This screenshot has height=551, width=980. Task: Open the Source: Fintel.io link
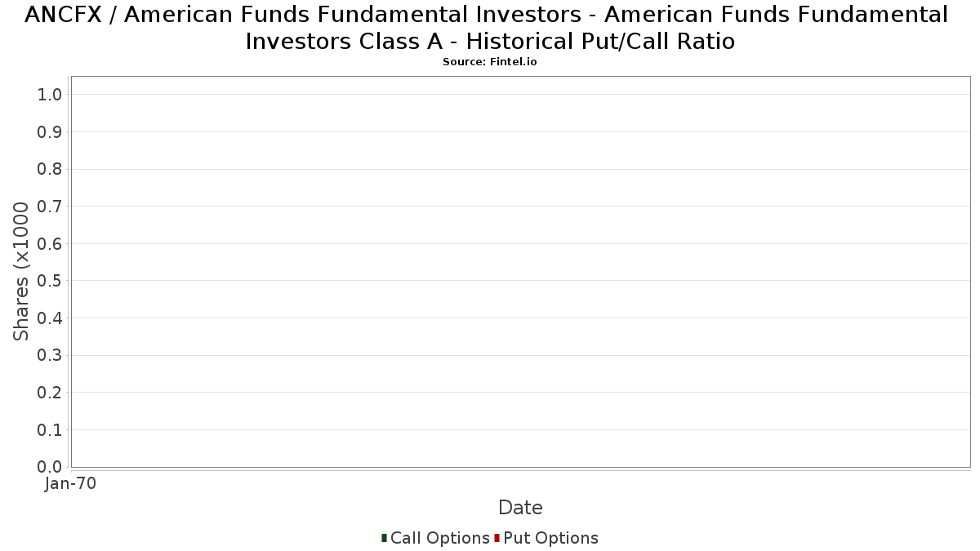click(x=490, y=62)
